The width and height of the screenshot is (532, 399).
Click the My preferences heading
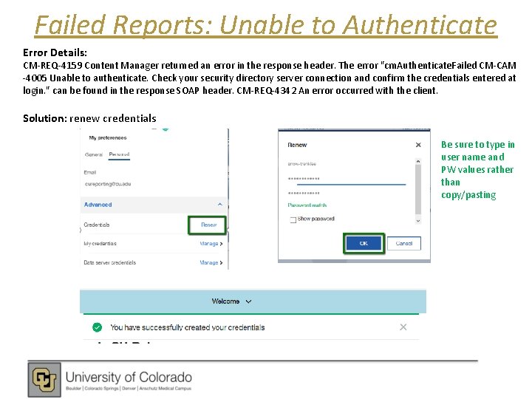[x=108, y=137]
